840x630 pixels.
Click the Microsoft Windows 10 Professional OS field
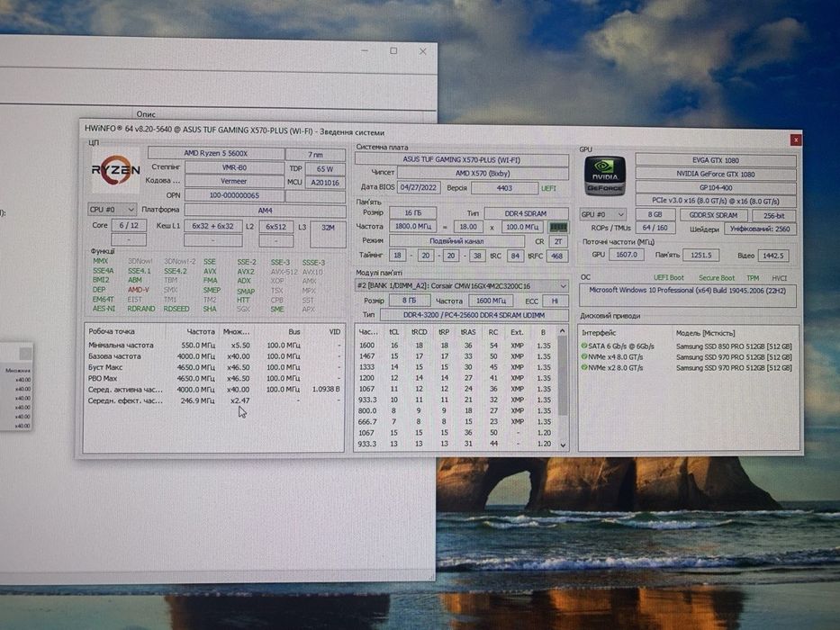pyautogui.click(x=687, y=295)
